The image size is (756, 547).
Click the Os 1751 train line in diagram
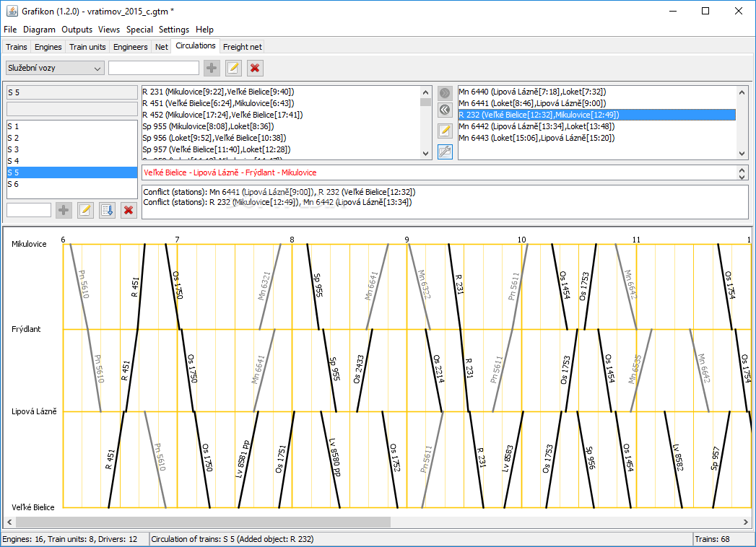coord(287,460)
